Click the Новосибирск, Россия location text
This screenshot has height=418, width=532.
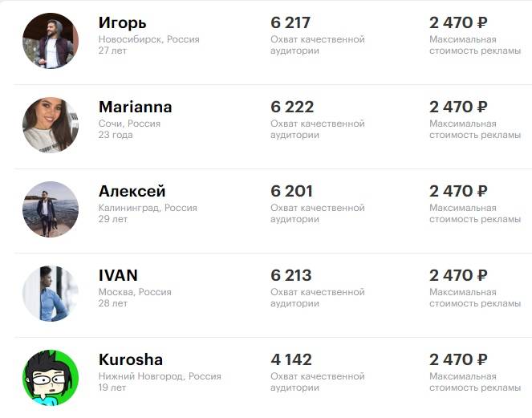[x=149, y=39]
